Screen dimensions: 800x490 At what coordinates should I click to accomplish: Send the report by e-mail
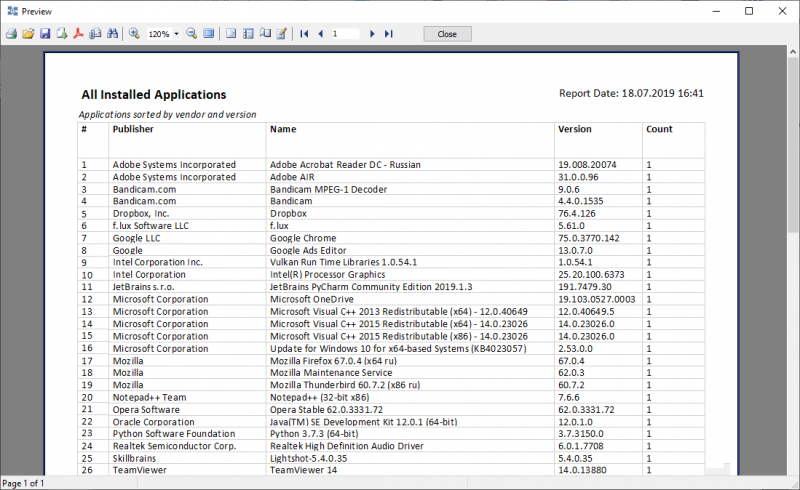[x=95, y=34]
